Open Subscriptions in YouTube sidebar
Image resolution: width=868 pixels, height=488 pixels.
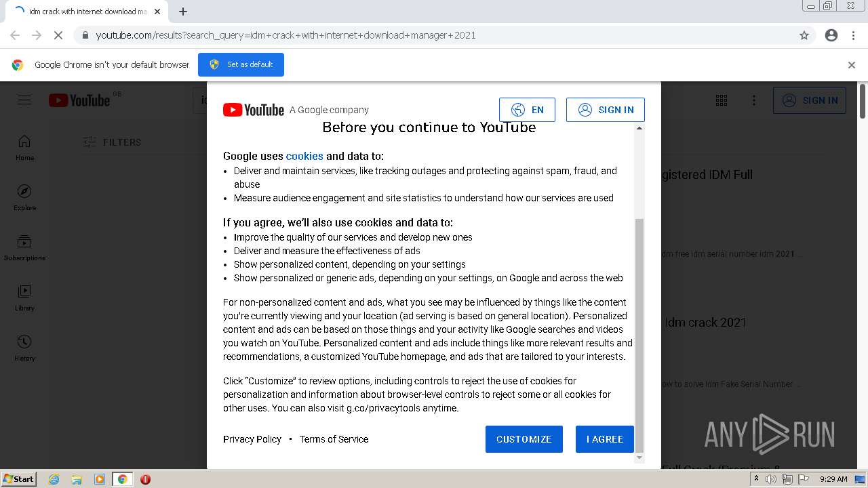point(24,247)
